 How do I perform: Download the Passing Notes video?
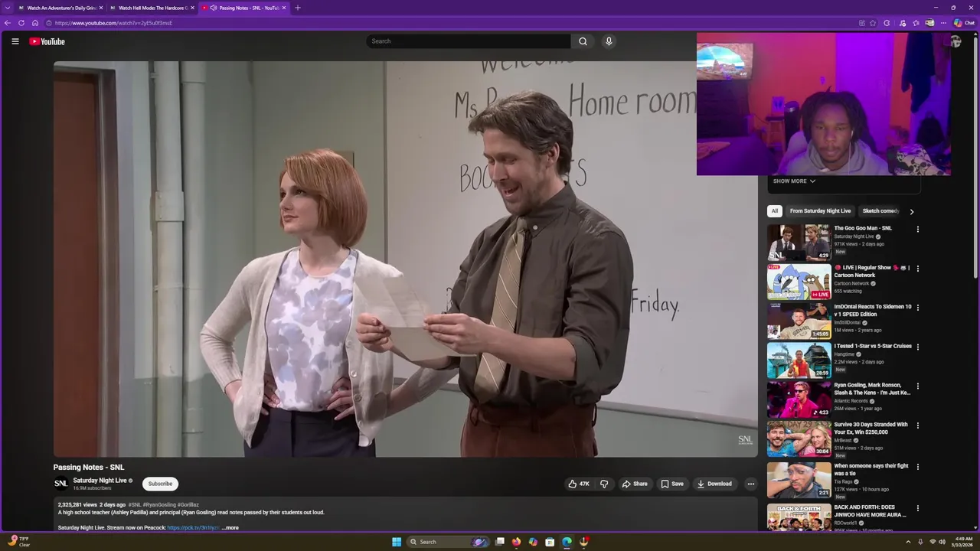[x=714, y=484]
